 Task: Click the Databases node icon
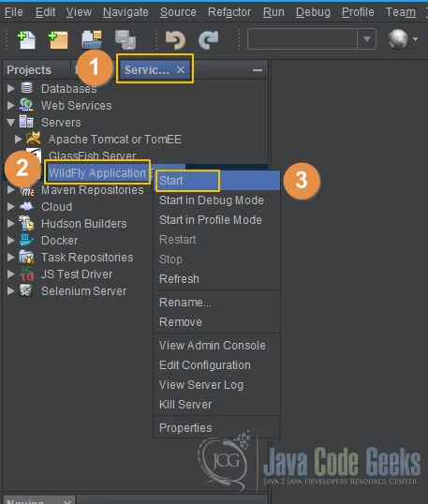tap(26, 88)
